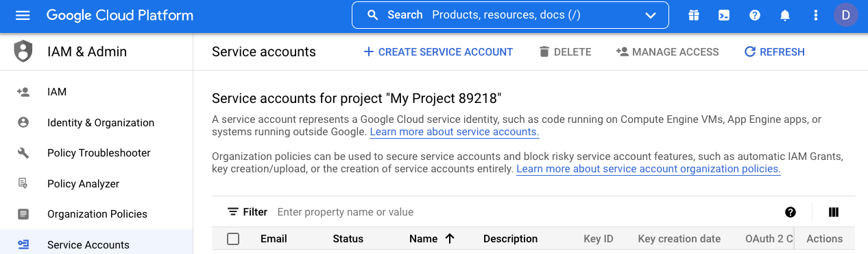Open the table filter help icon
This screenshot has width=868, height=254.
(791, 212)
